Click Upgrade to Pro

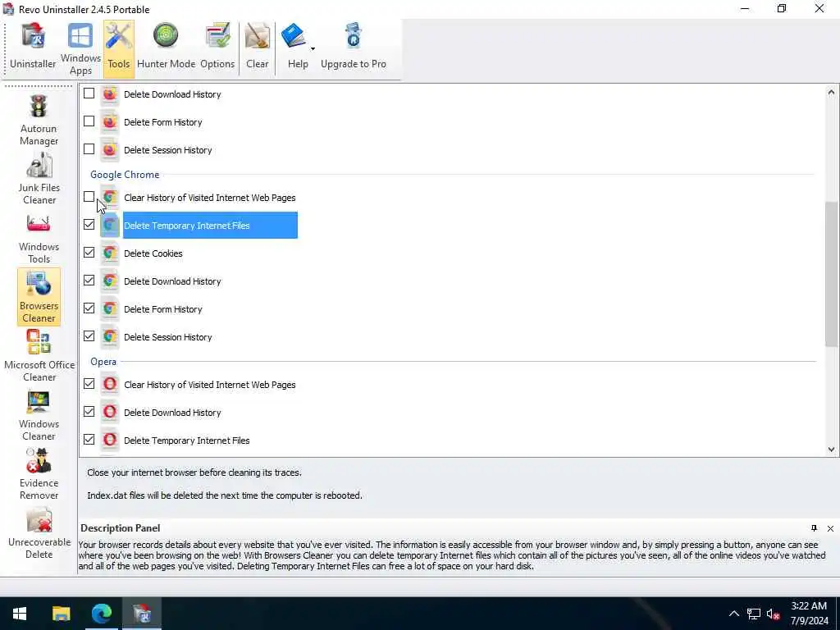[353, 47]
